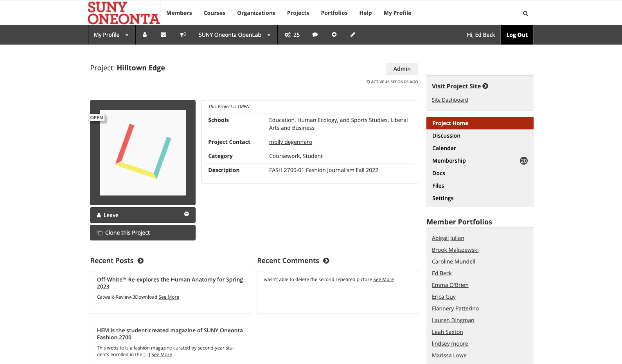Open molly degennaro's contact link

coord(291,142)
